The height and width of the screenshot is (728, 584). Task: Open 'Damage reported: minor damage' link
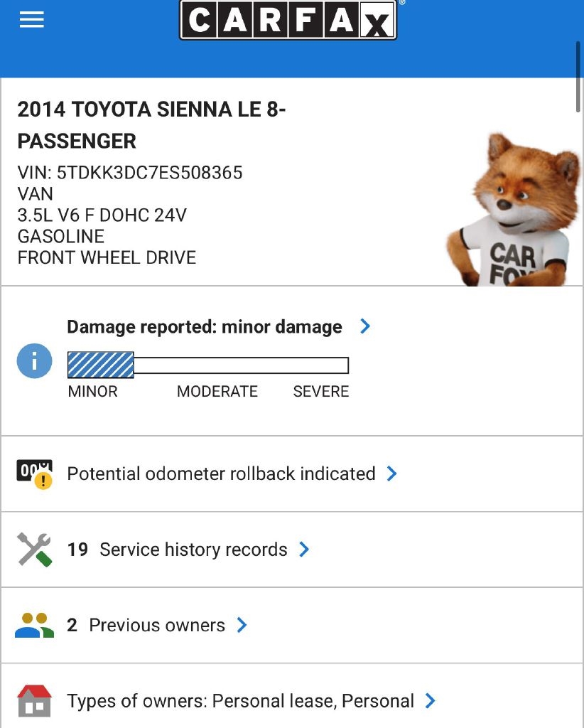click(205, 327)
